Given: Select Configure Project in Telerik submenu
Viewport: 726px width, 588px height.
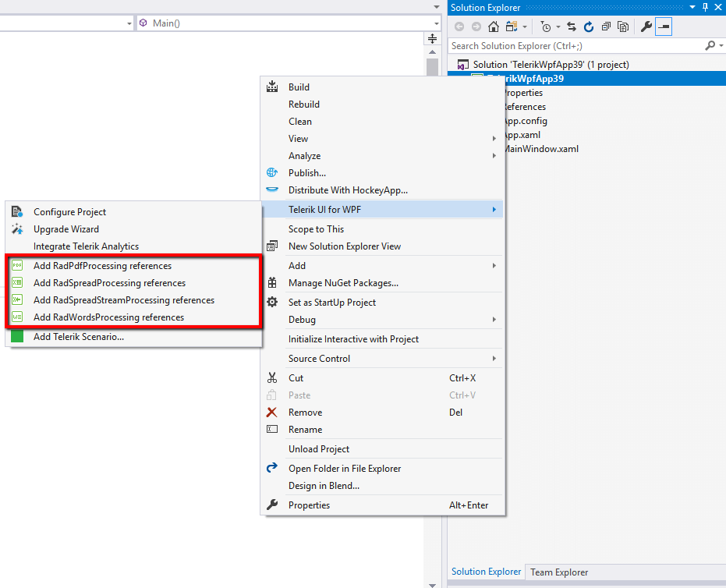Looking at the screenshot, I should 134,211.
